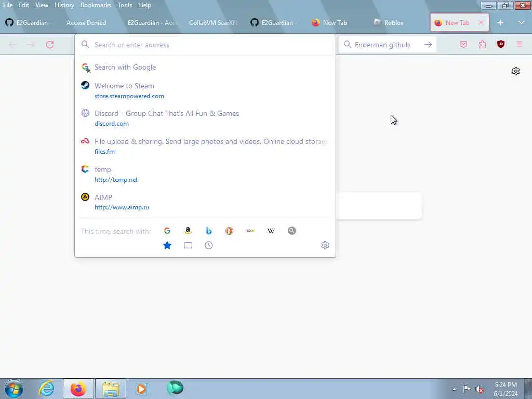Screen dimensions: 532x399
Task: Open the temp.net suggestion
Action: (x=205, y=175)
